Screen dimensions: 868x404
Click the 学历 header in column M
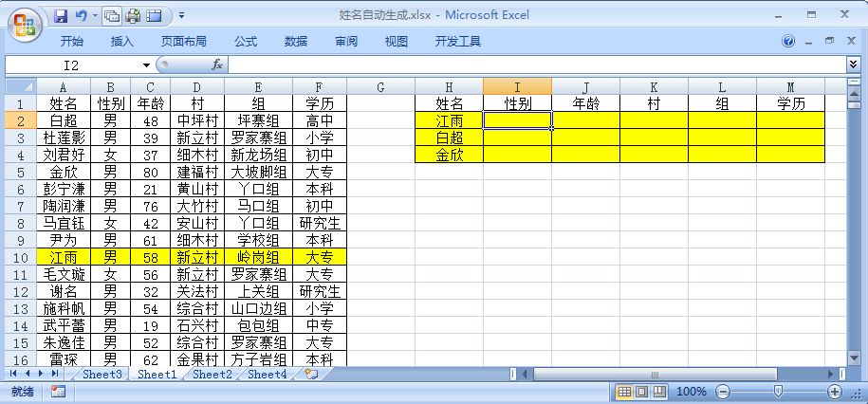(790, 103)
